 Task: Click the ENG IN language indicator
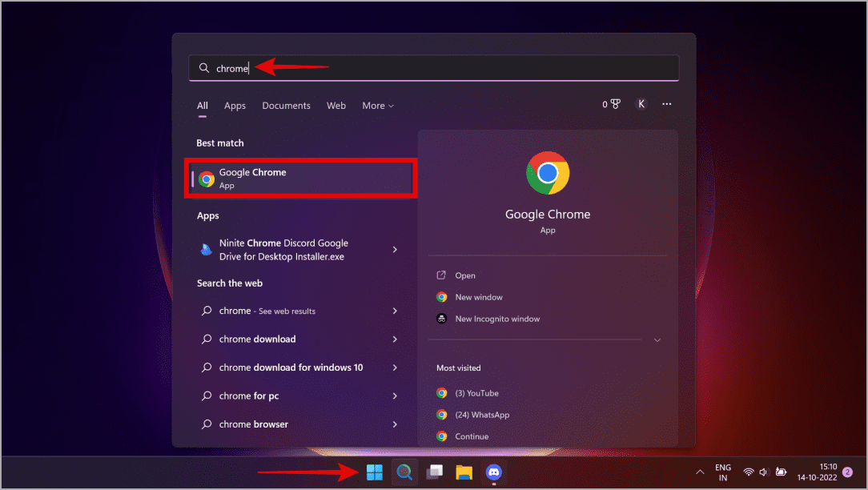click(722, 472)
